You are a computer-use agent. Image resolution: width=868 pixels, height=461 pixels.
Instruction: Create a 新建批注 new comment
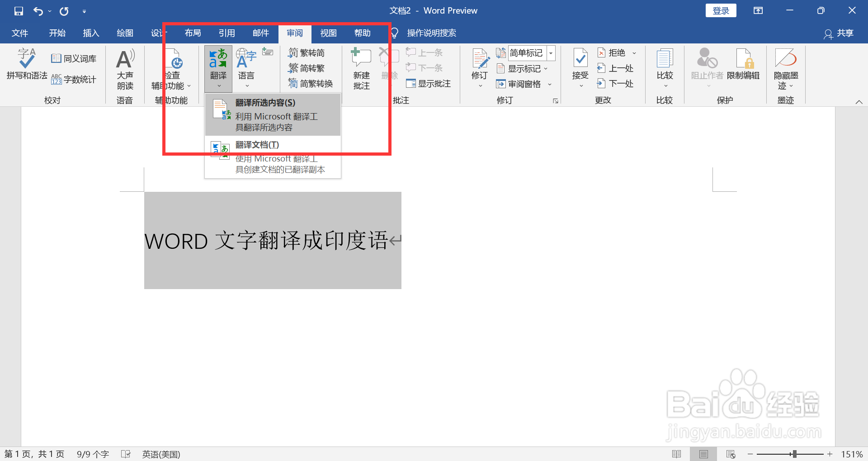pyautogui.click(x=361, y=69)
